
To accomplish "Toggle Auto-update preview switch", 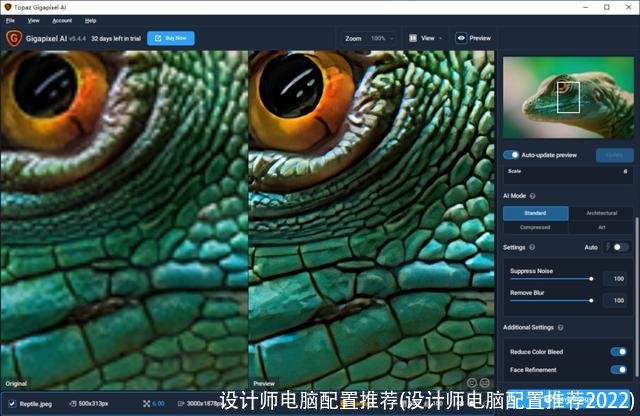I will (x=511, y=155).
